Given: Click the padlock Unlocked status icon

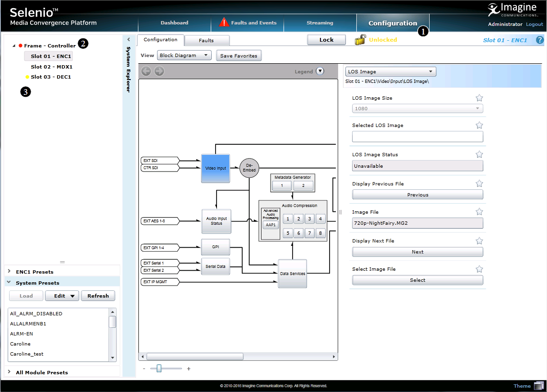Looking at the screenshot, I should pyautogui.click(x=360, y=39).
